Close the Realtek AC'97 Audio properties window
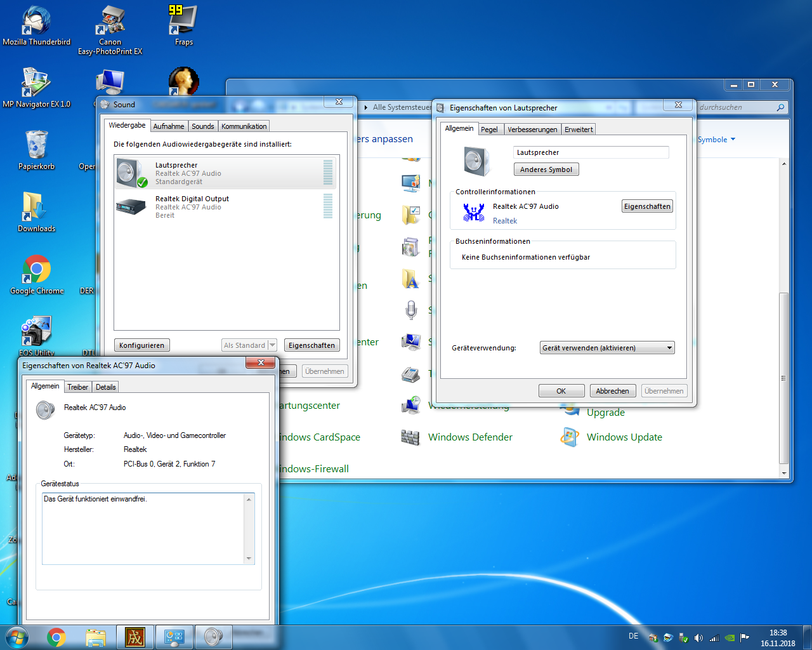 click(261, 362)
